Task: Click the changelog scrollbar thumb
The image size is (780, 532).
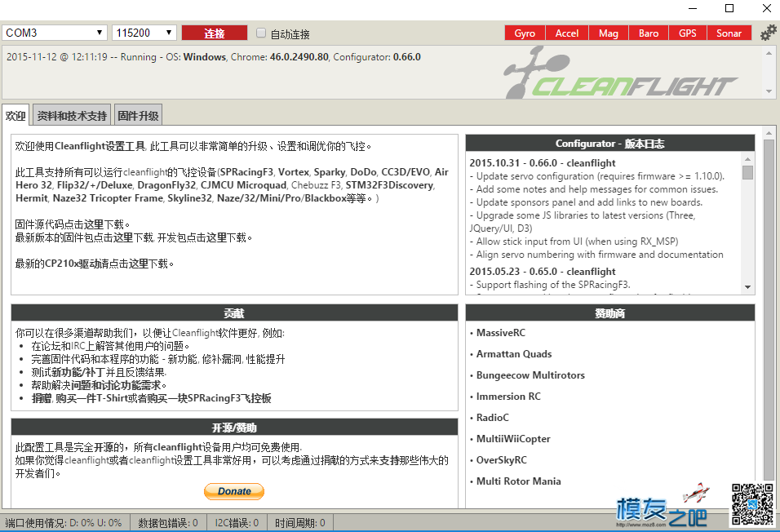Action: pyautogui.click(x=747, y=172)
